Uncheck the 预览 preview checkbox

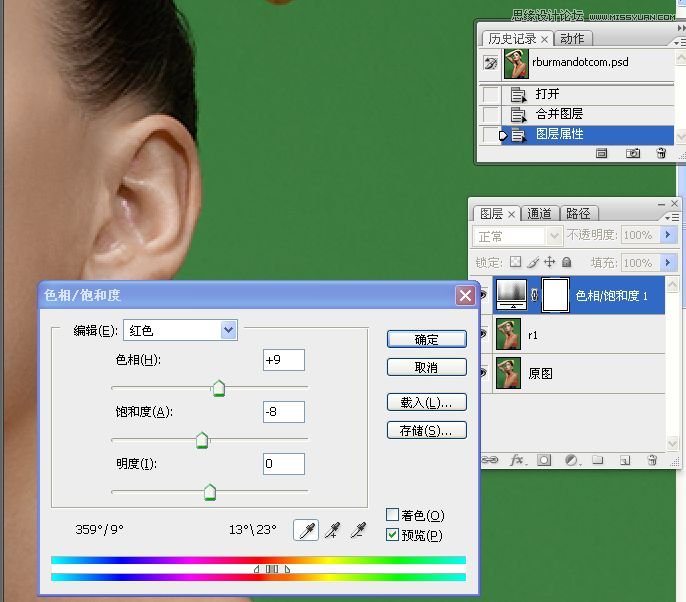[x=393, y=535]
